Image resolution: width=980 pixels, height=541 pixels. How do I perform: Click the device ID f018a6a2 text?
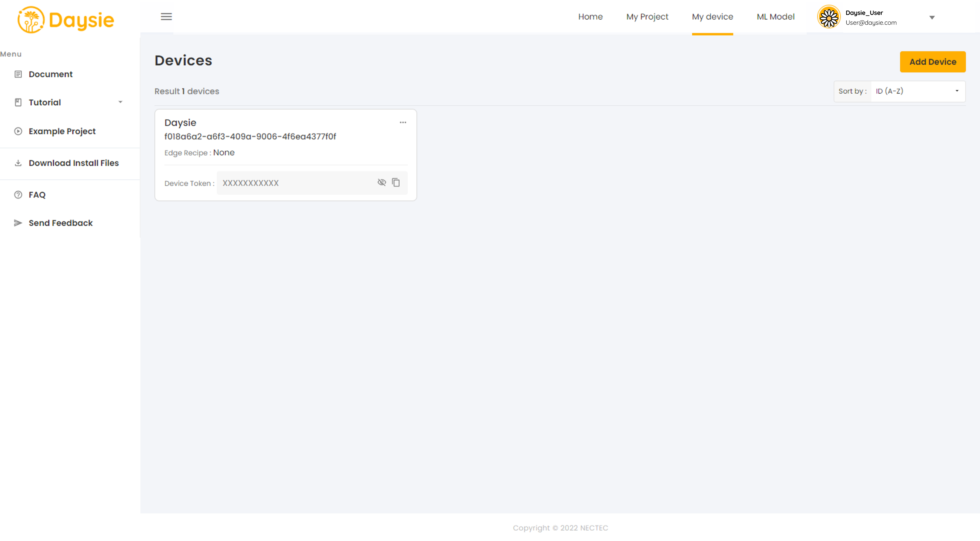pyautogui.click(x=250, y=137)
